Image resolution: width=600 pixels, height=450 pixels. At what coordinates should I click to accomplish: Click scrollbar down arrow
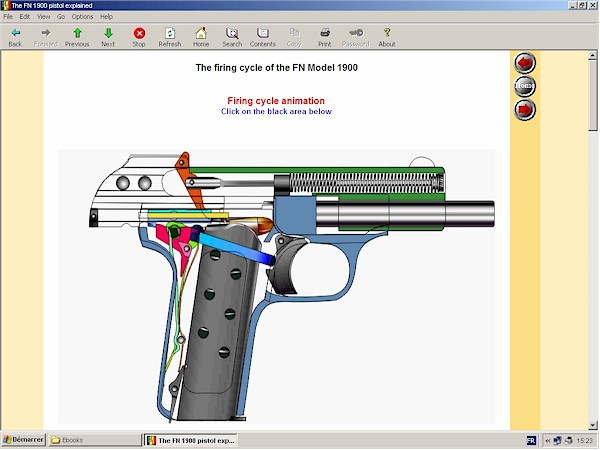click(x=593, y=424)
